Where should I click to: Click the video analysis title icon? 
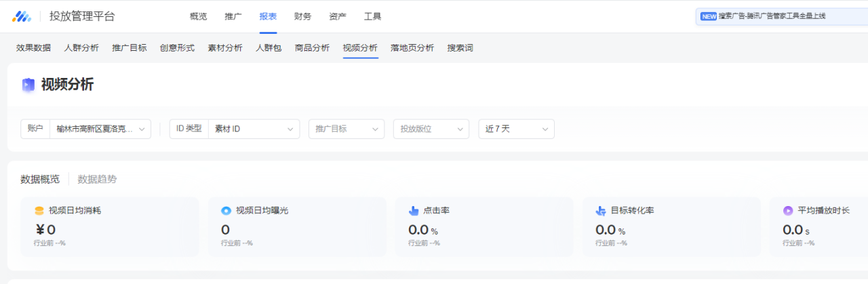[28, 85]
